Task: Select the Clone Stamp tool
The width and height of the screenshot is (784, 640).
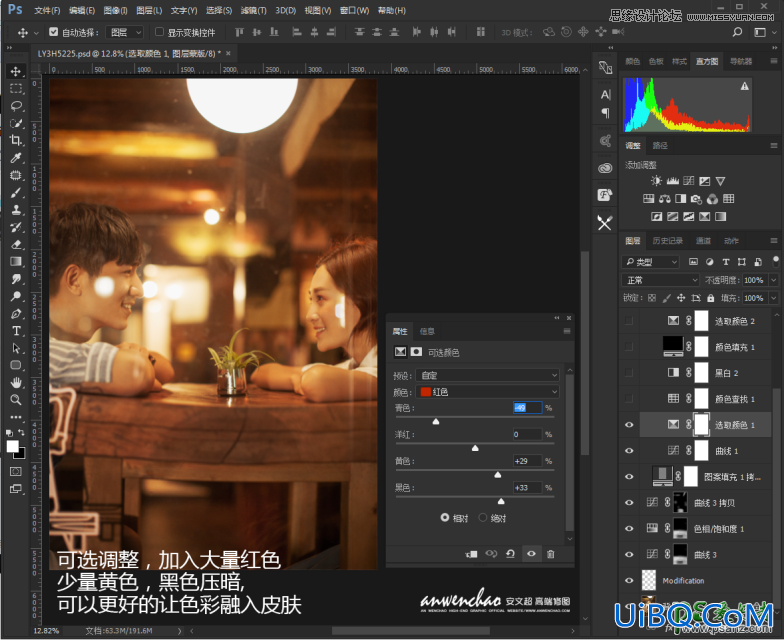Action: (x=16, y=210)
